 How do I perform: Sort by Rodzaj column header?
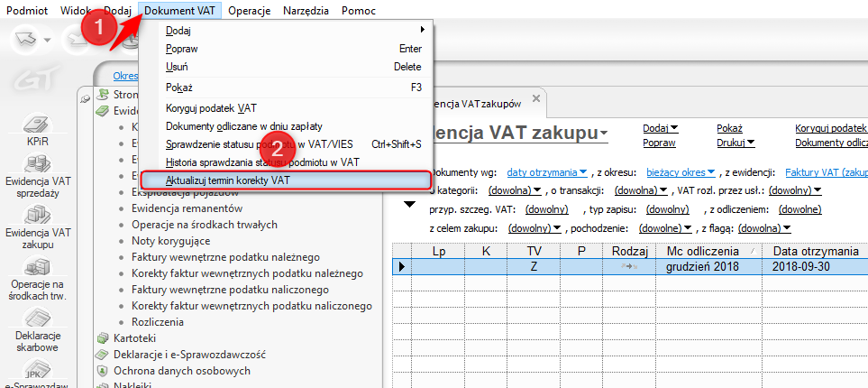tap(629, 251)
